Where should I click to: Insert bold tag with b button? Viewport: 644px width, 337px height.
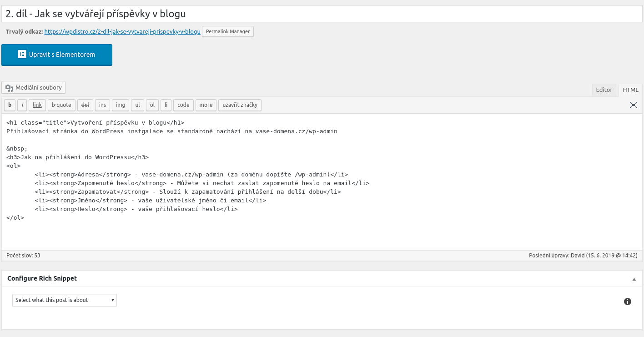pos(10,105)
